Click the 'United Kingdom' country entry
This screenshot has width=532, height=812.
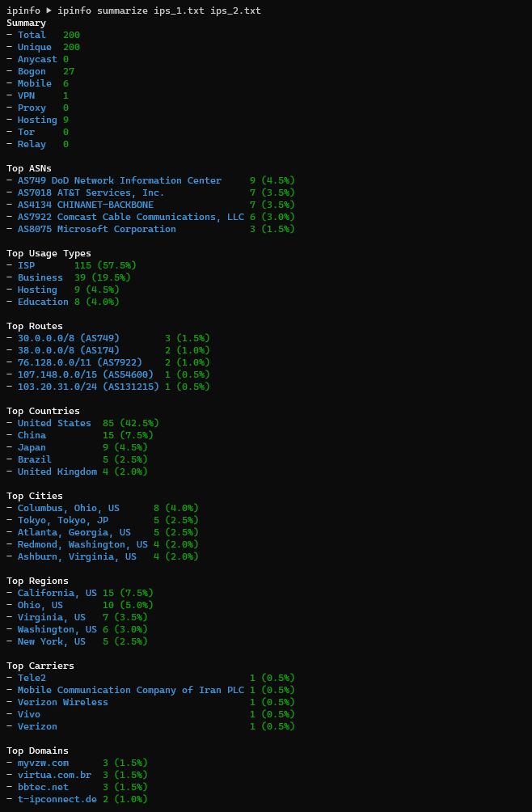(57, 472)
